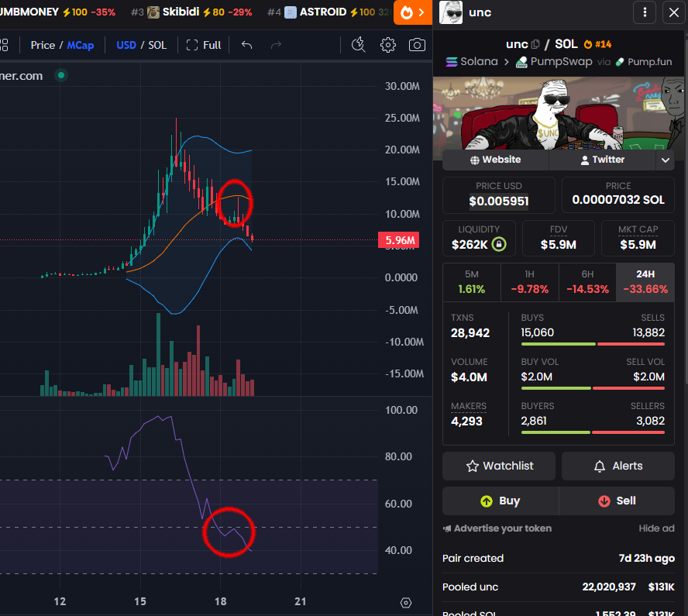Select the 6H timeframe tab
Image resolution: width=688 pixels, height=616 pixels.
point(587,282)
